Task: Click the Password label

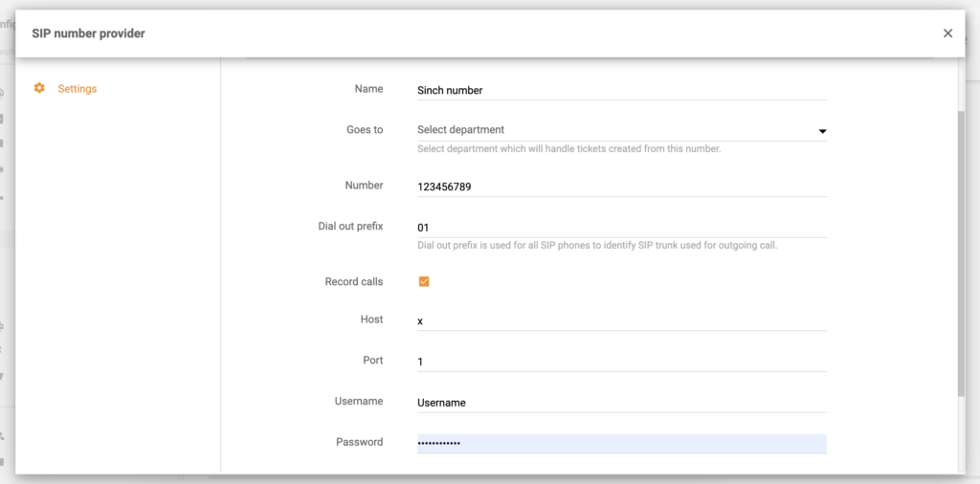Action: [x=359, y=442]
